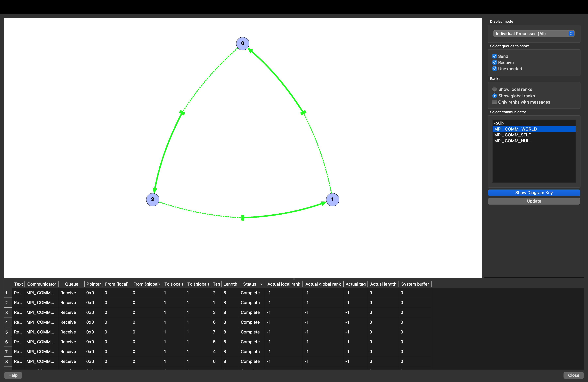Image resolution: width=588 pixels, height=382 pixels.
Task: Choose <All> in communicator list
Action: pyautogui.click(x=499, y=123)
